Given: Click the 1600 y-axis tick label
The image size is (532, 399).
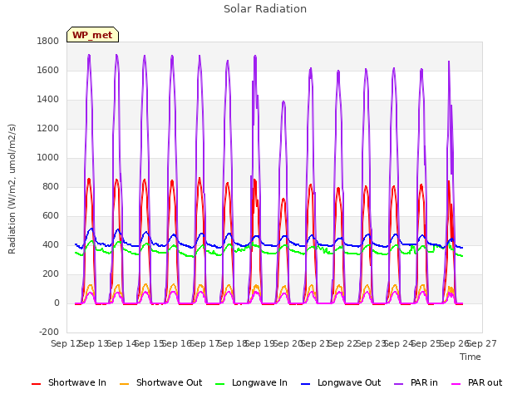Looking at the screenshot, I should click(48, 70).
